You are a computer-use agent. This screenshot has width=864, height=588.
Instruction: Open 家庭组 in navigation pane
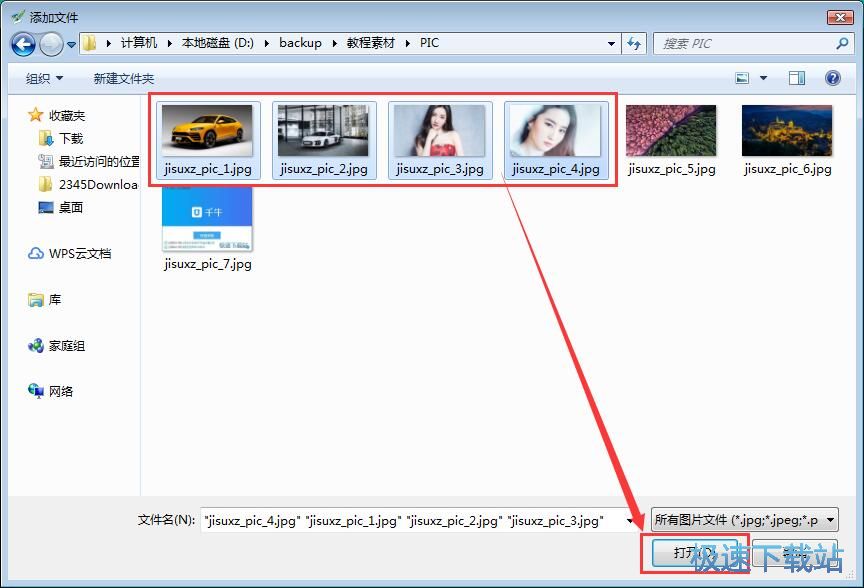click(x=67, y=346)
